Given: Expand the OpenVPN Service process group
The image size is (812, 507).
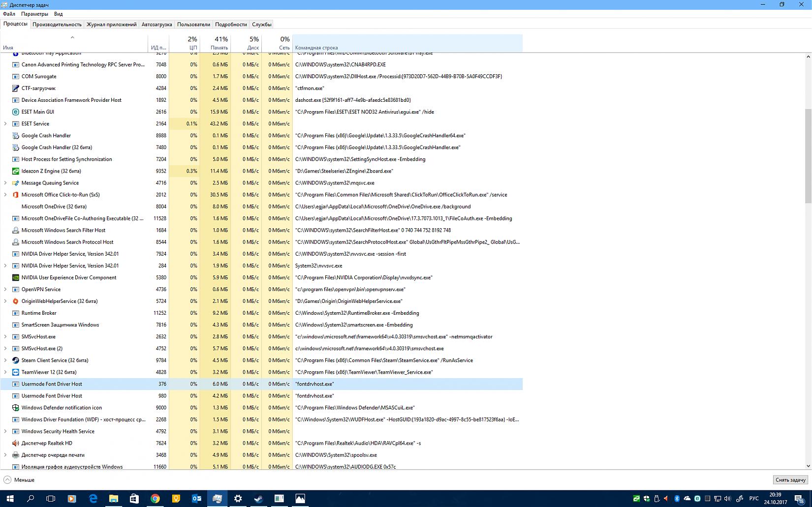Looking at the screenshot, I should [x=5, y=290].
